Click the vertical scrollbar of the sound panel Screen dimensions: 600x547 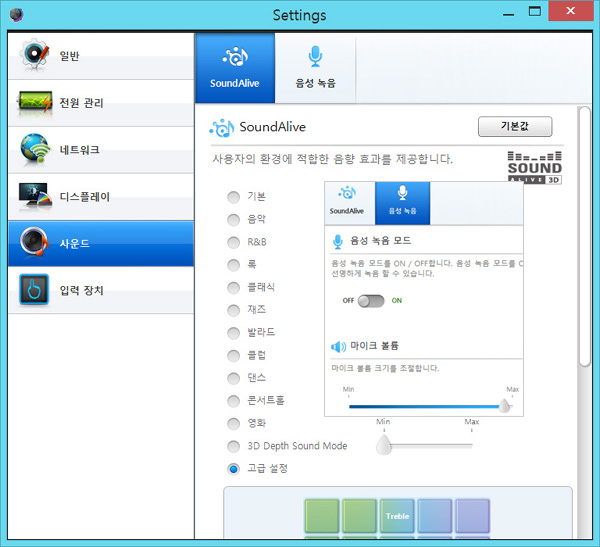pyautogui.click(x=585, y=237)
